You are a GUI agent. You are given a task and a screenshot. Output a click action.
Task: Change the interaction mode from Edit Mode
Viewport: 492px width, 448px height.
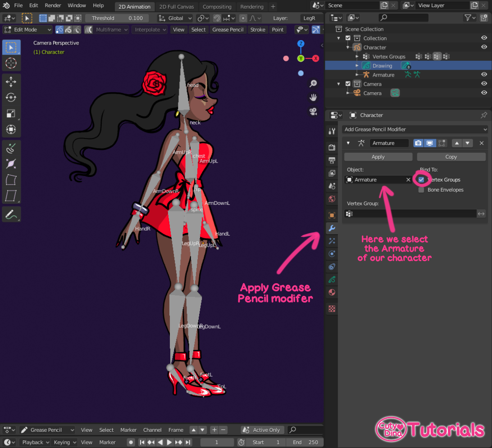27,29
